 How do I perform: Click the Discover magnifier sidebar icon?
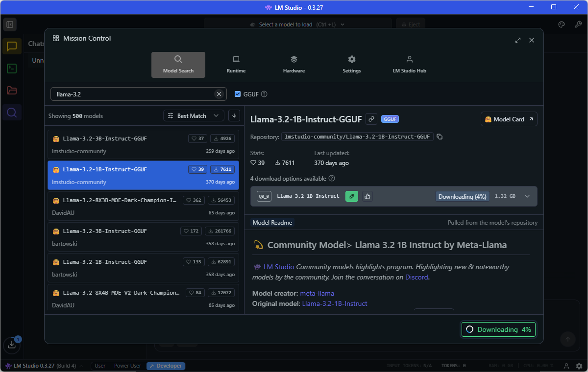12,113
